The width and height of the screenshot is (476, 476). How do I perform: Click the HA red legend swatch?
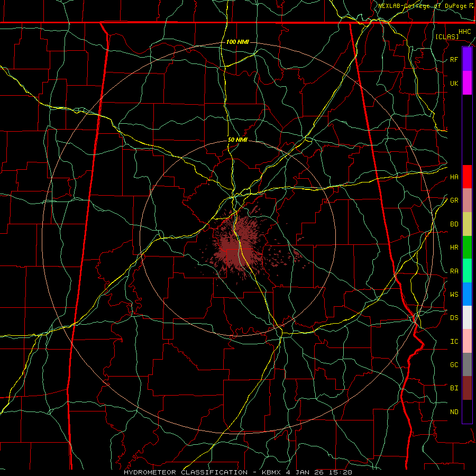(x=467, y=177)
